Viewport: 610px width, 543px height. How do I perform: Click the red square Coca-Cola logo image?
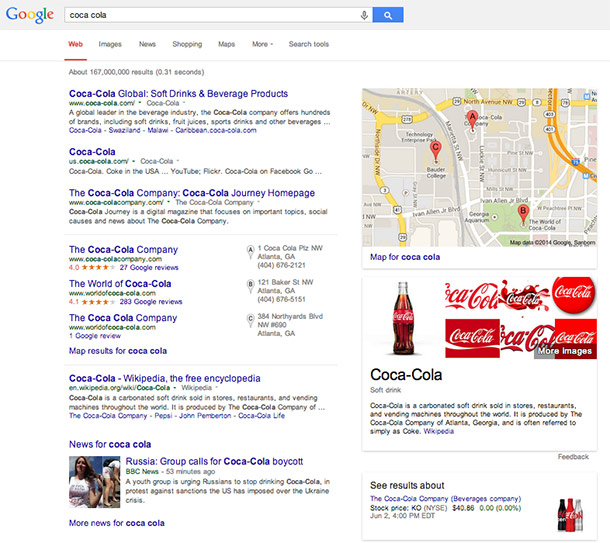tap(472, 338)
